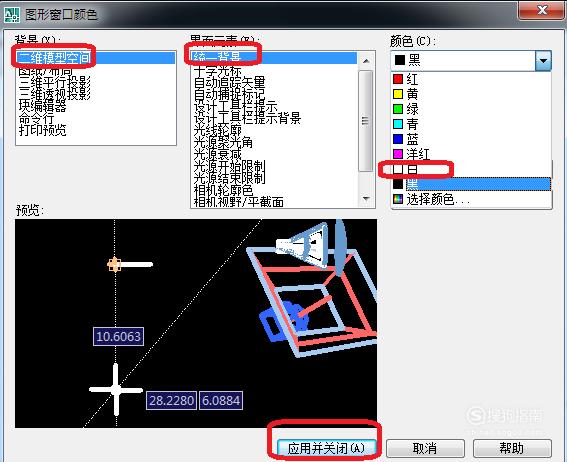567x462 pixels.
Task: Select 十字光标 interface element
Action: (218, 70)
